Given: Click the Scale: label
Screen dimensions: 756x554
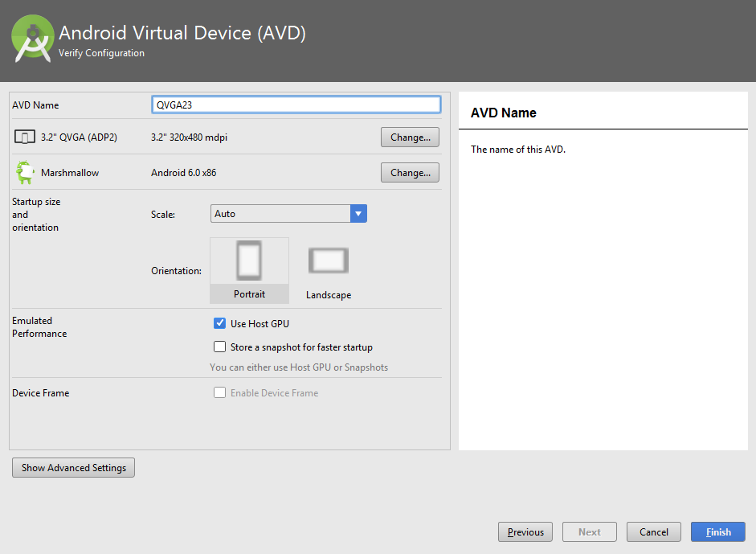Looking at the screenshot, I should pos(163,214).
